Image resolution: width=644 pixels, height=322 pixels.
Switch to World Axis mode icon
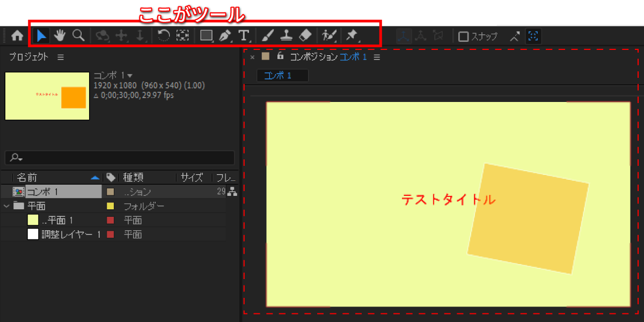point(421,36)
